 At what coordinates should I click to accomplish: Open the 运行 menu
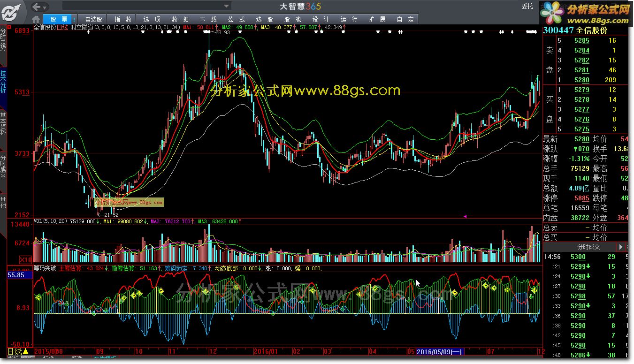point(349,19)
